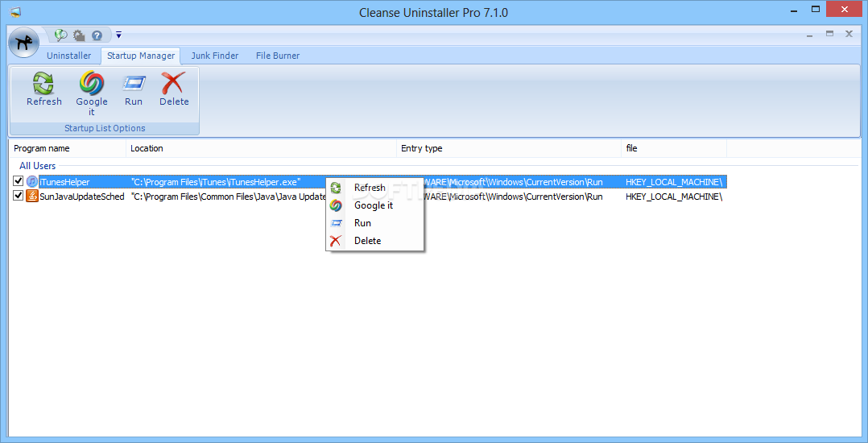Sort by the file column header
Screen dimensions: 868x443
(674, 148)
